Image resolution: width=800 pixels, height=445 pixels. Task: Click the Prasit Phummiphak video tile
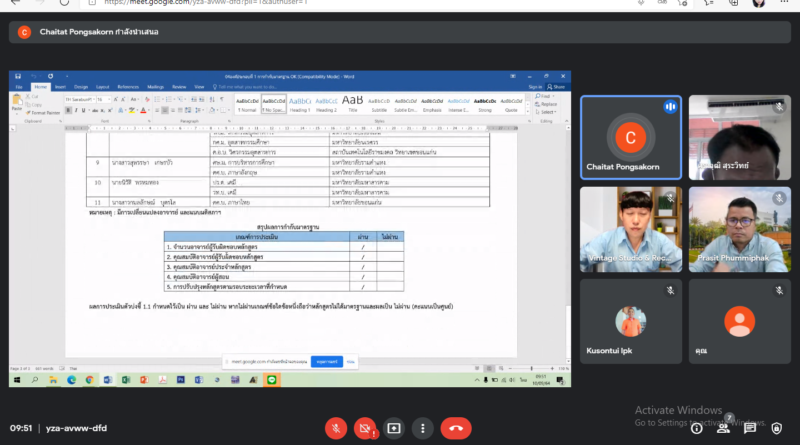point(739,230)
